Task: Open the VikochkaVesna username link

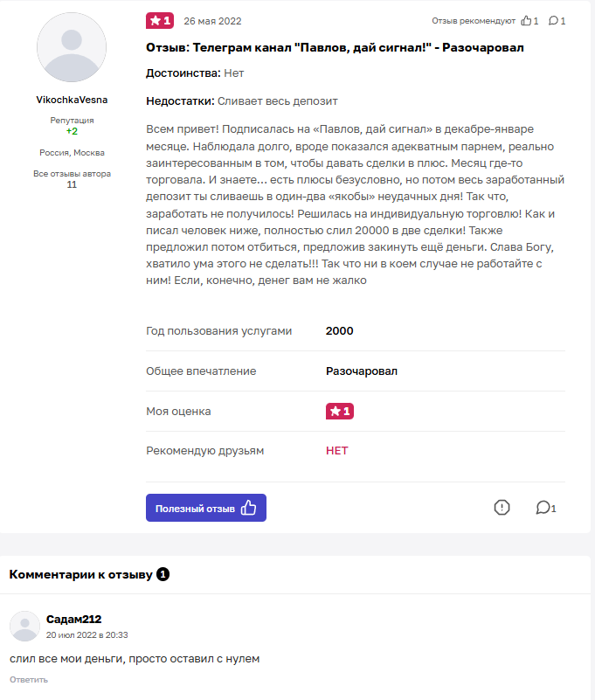Action: (72, 100)
